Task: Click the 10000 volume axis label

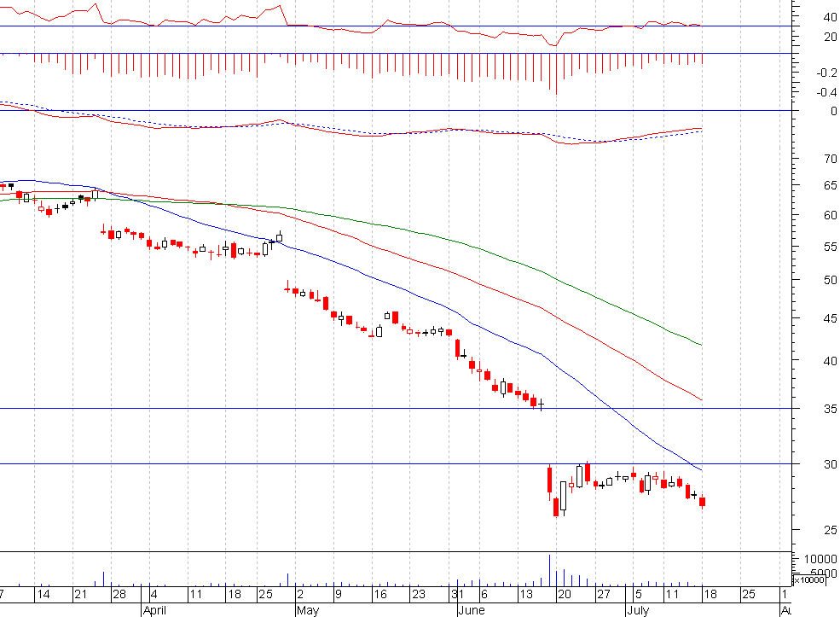Action: point(820,559)
